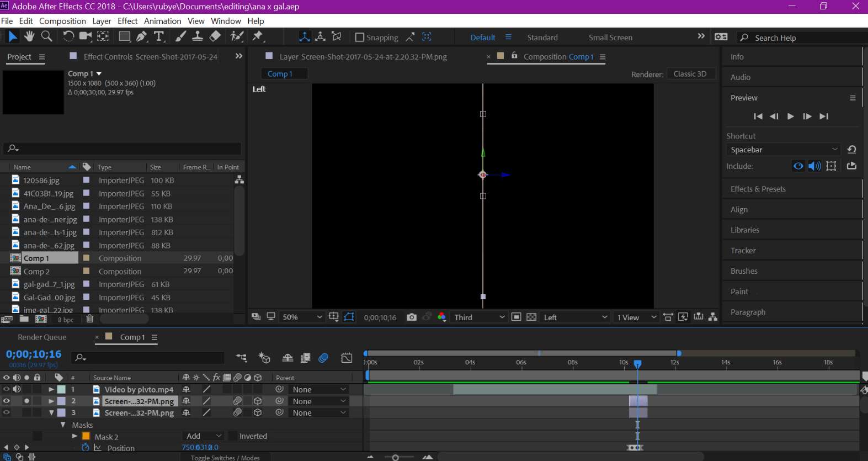Select the Horizontal Type tool
868x461 pixels.
[159, 36]
